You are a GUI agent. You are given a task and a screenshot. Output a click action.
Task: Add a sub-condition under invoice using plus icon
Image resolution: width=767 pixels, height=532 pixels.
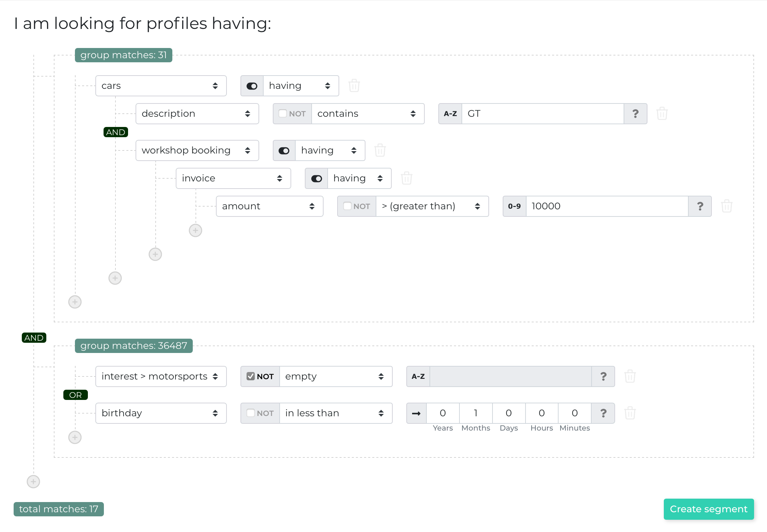point(195,230)
